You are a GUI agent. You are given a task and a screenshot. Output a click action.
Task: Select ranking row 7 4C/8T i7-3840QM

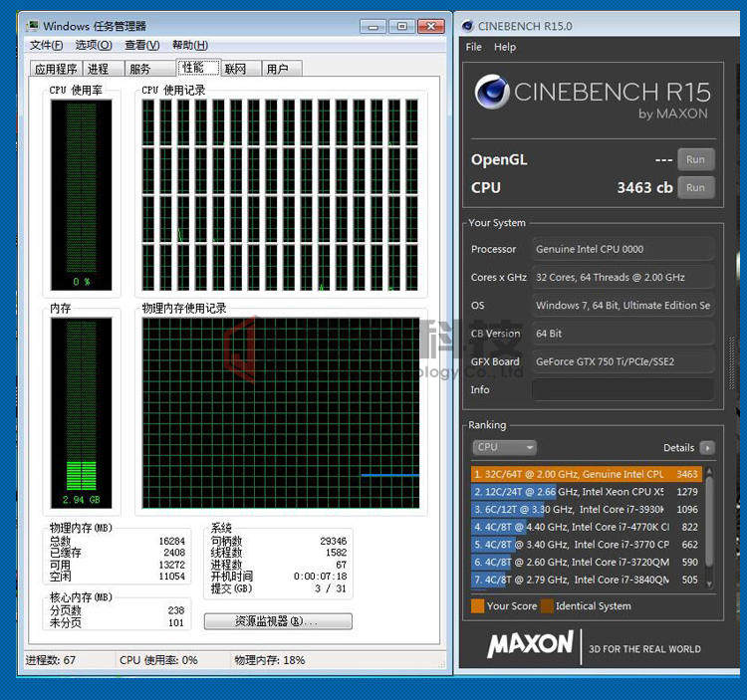(x=587, y=580)
